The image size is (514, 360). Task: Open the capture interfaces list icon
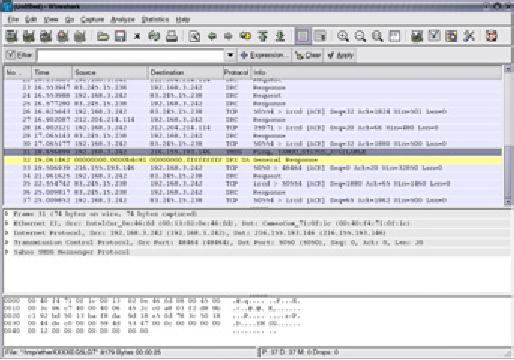click(x=12, y=36)
